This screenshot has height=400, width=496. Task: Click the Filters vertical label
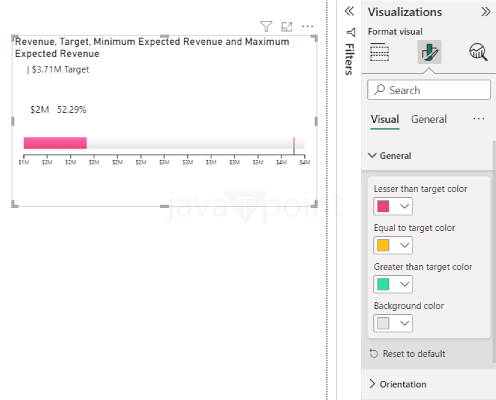(349, 59)
